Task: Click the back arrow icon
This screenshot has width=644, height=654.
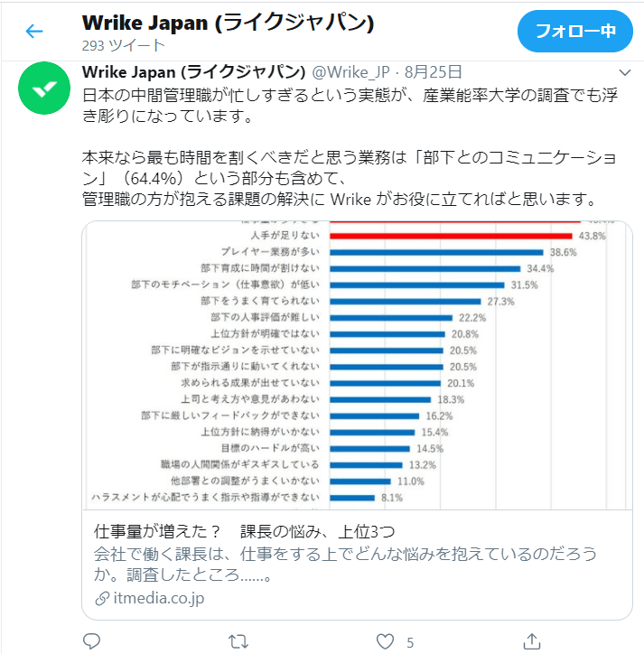Action: click(x=34, y=32)
